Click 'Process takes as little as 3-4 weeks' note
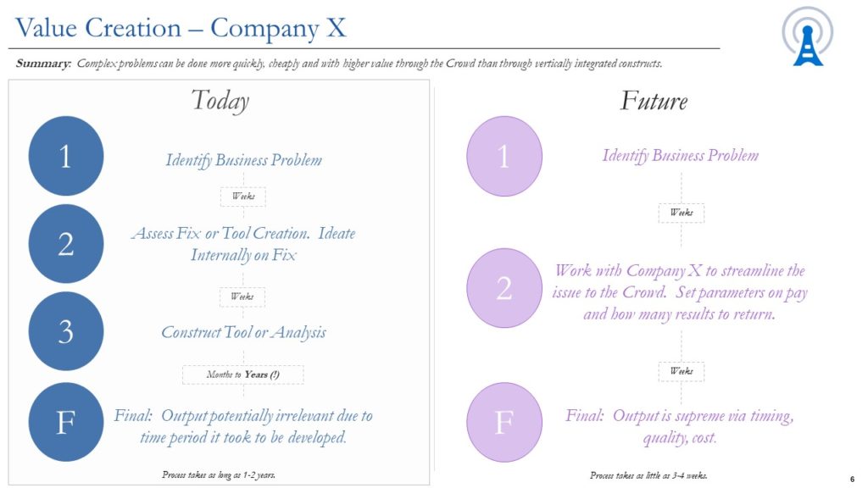Image resolution: width=868 pixels, height=488 pixels. coord(648,475)
